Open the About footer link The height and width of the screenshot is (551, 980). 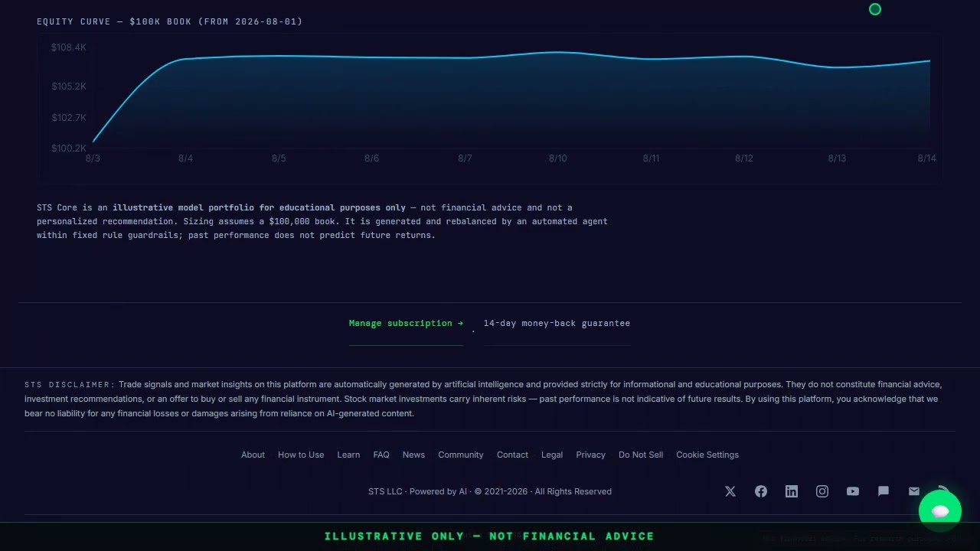point(253,455)
